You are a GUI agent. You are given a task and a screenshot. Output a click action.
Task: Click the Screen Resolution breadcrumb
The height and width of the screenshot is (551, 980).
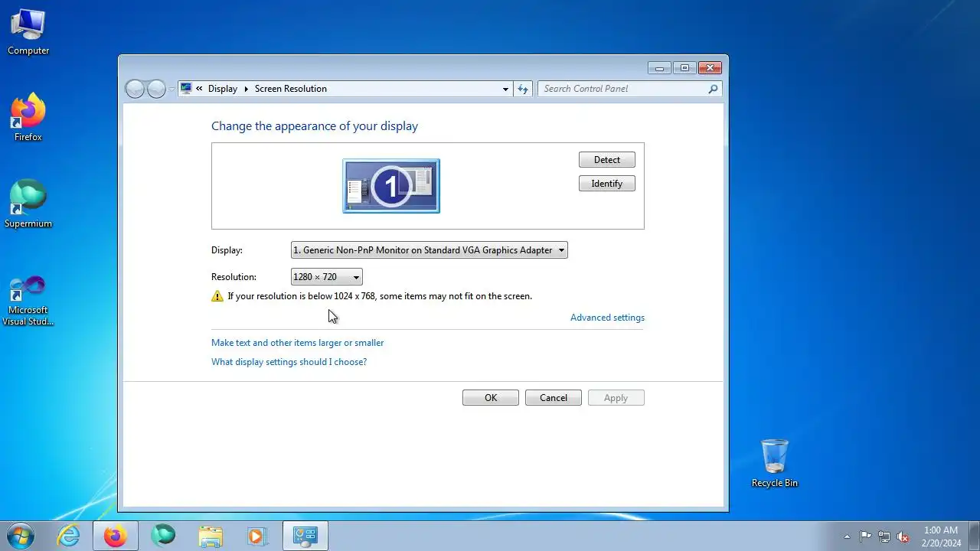coord(291,89)
